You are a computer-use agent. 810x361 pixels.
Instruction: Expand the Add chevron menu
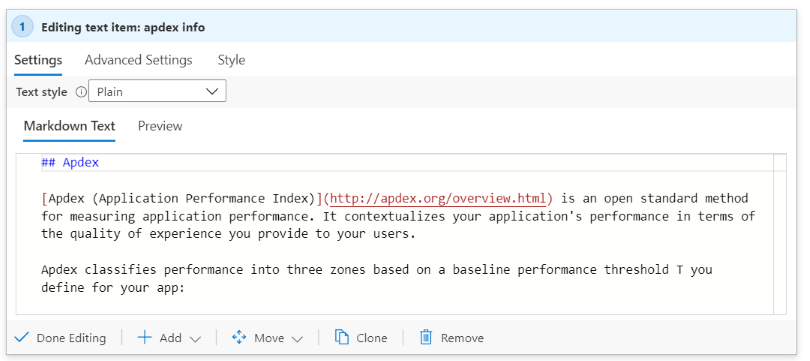pyautogui.click(x=195, y=339)
